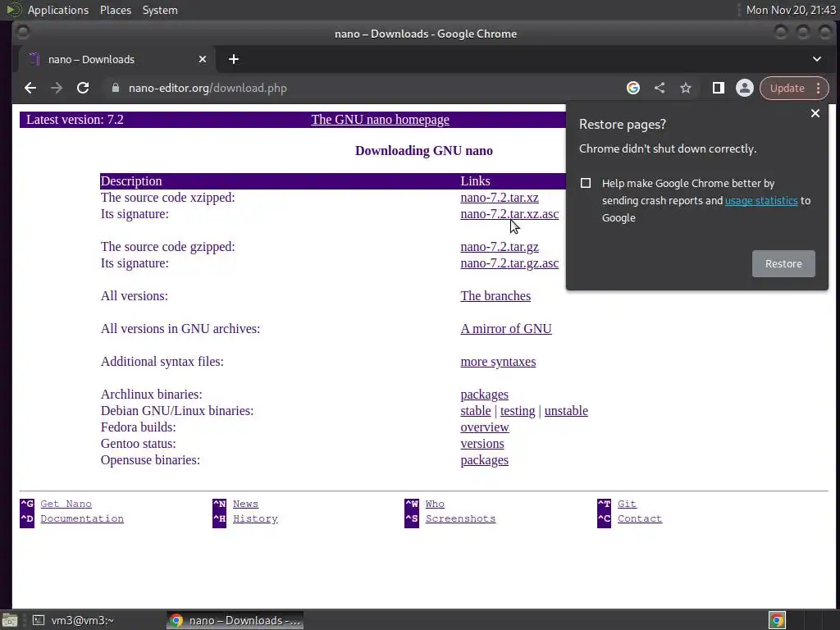Open Opensuse packages link
The width and height of the screenshot is (840, 630).
coord(484,461)
